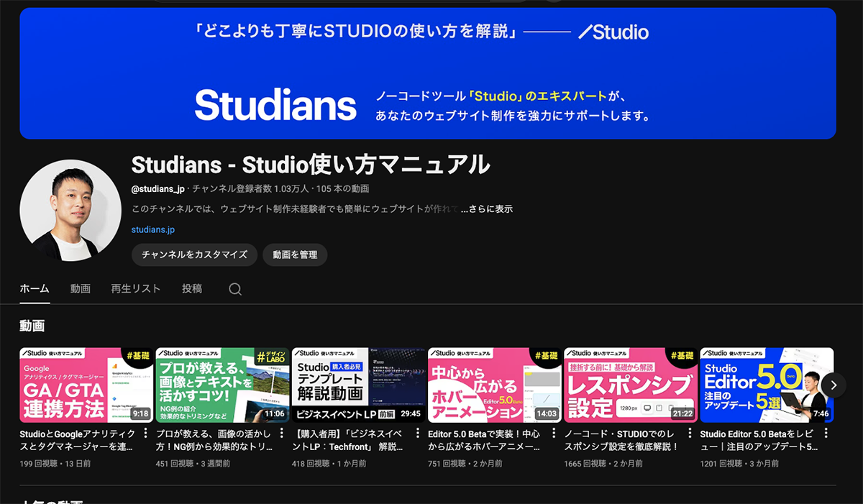Viewport: 863px width, 504px height.
Task: Click the 動画を管理 button
Action: (x=297, y=255)
